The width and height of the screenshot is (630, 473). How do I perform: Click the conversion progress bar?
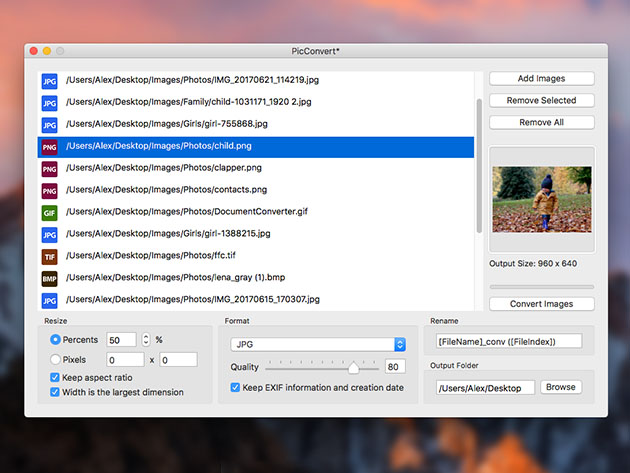tap(542, 287)
